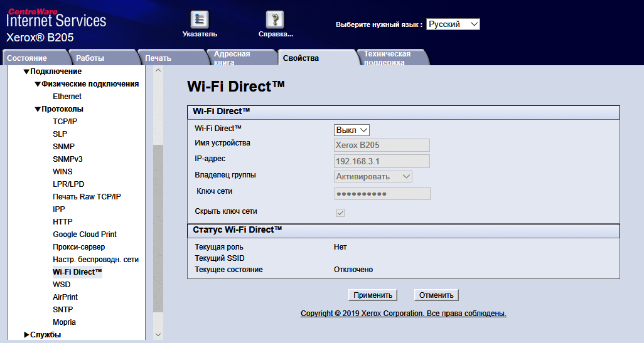Open Google Cloud Print settings
The height and width of the screenshot is (343, 644).
(x=85, y=235)
